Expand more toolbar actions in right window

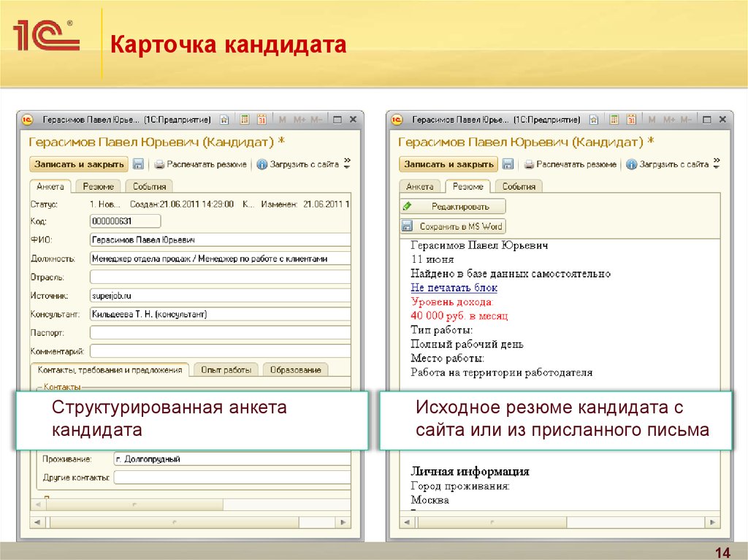point(717,163)
